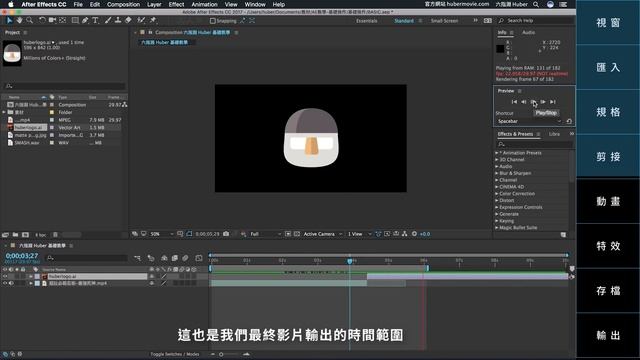Enable the Snapping checkbox
The height and width of the screenshot is (360, 640).
213,20
